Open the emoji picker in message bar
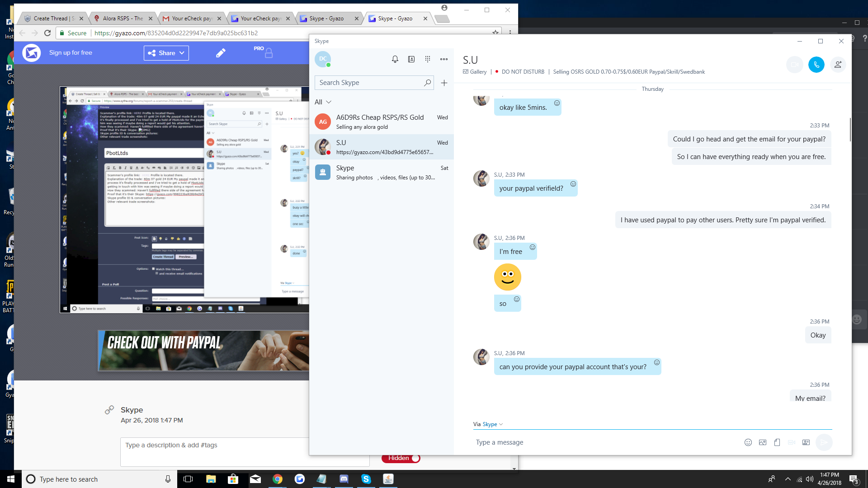868x488 pixels. (x=748, y=442)
